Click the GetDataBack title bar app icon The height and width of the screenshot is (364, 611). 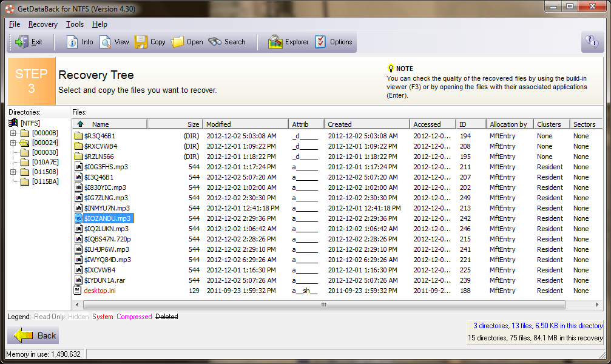pyautogui.click(x=9, y=8)
